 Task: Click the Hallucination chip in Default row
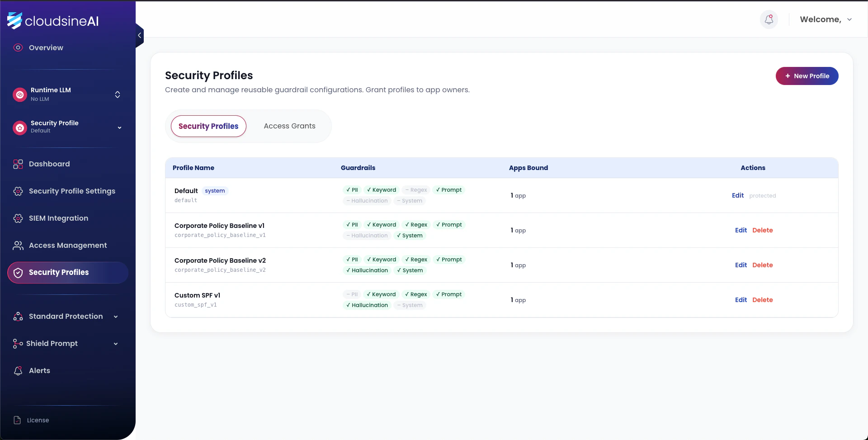click(367, 201)
